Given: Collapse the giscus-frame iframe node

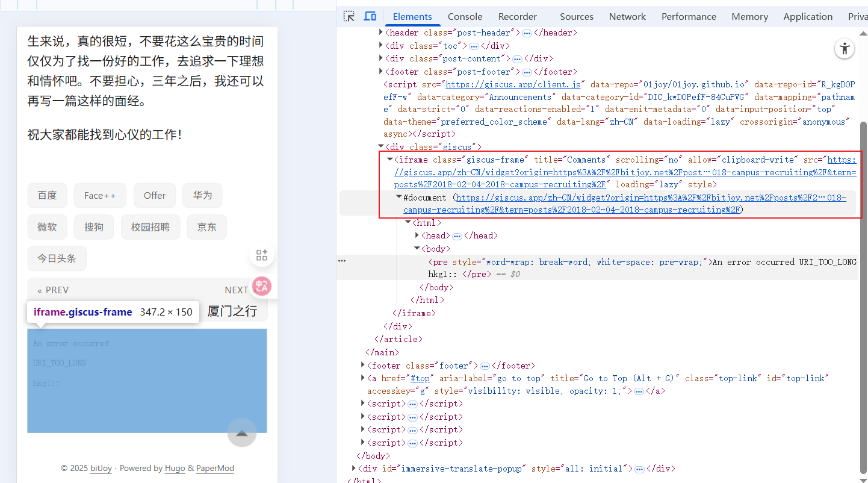Looking at the screenshot, I should [x=389, y=160].
